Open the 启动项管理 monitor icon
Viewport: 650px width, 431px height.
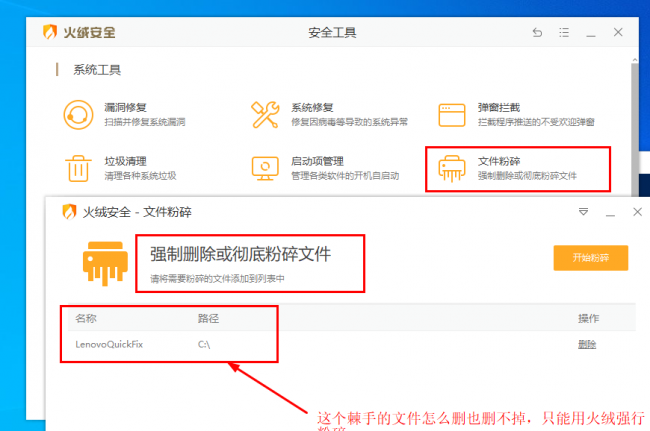[x=265, y=168]
